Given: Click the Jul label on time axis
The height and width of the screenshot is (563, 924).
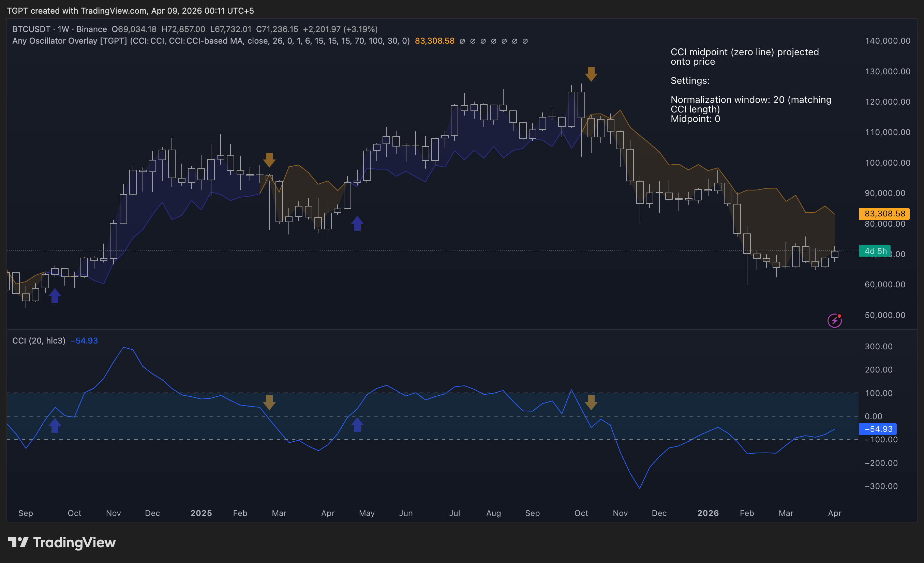Looking at the screenshot, I should click(454, 513).
